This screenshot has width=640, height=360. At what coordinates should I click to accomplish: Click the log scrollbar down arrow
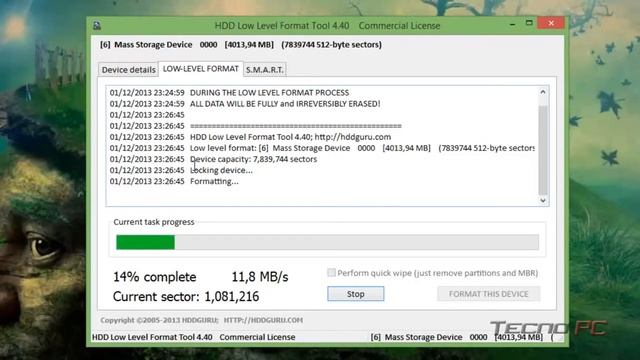(x=543, y=200)
